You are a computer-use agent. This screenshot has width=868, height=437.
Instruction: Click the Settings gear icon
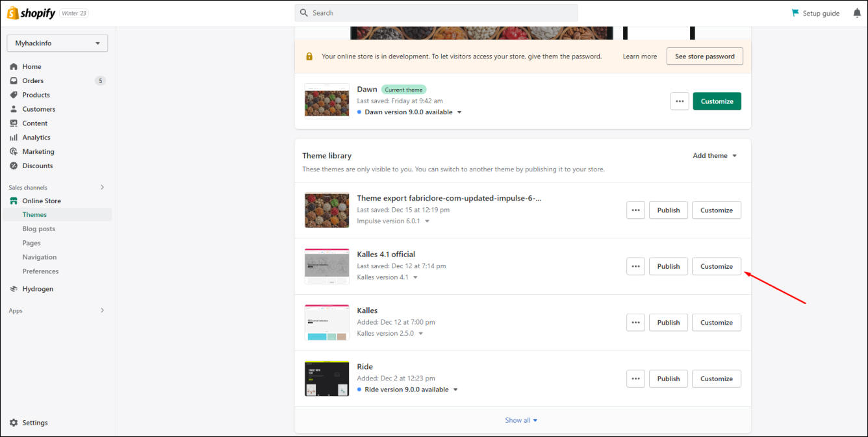14,423
